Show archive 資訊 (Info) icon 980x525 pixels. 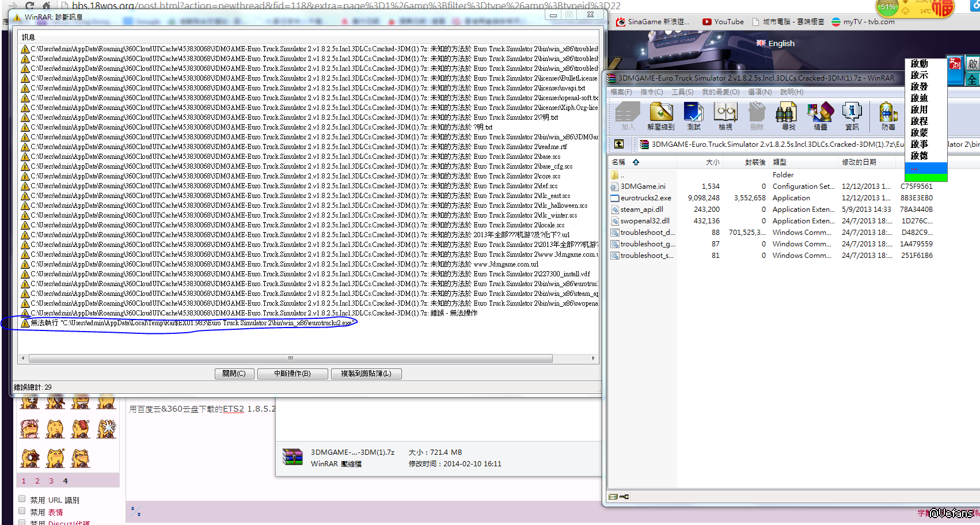852,116
